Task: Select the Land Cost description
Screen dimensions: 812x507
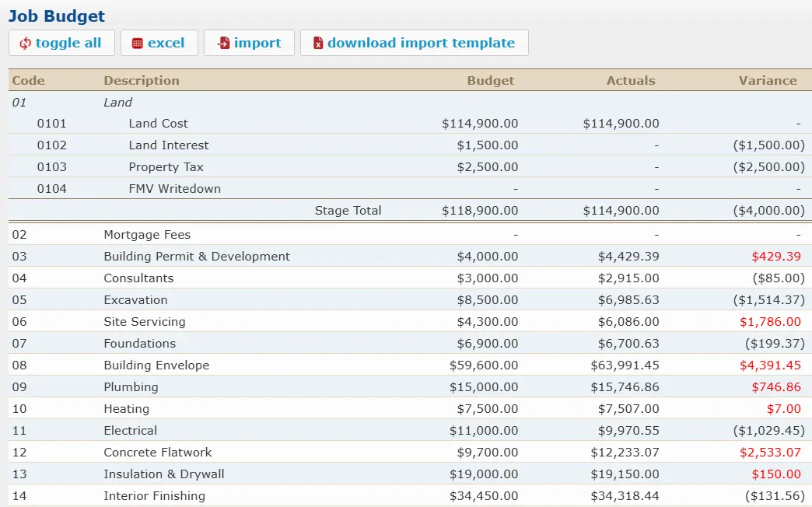Action: [x=159, y=124]
